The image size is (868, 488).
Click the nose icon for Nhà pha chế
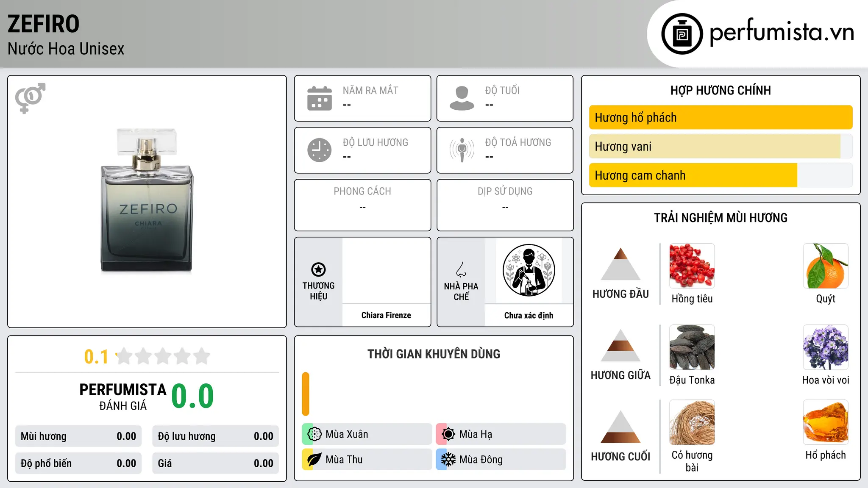pyautogui.click(x=461, y=269)
